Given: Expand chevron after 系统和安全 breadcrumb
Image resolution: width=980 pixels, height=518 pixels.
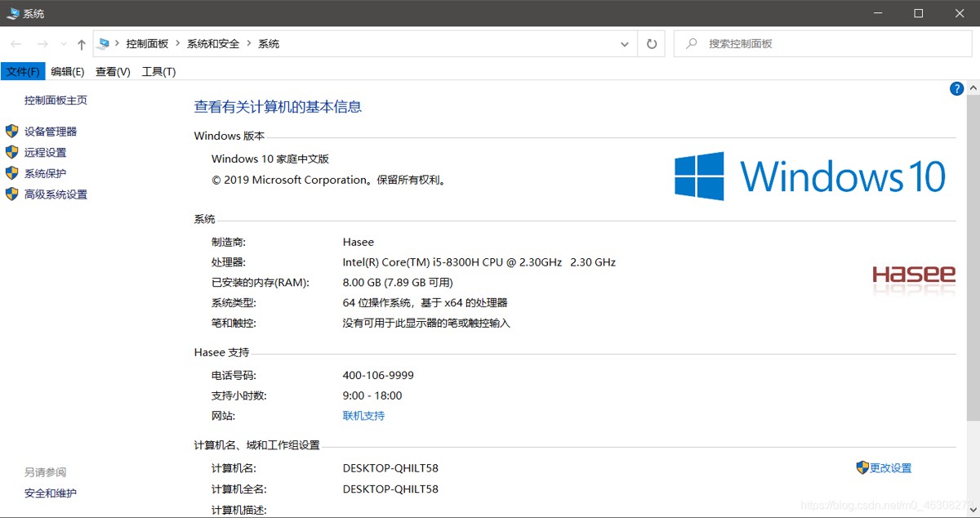Looking at the screenshot, I should [x=249, y=44].
